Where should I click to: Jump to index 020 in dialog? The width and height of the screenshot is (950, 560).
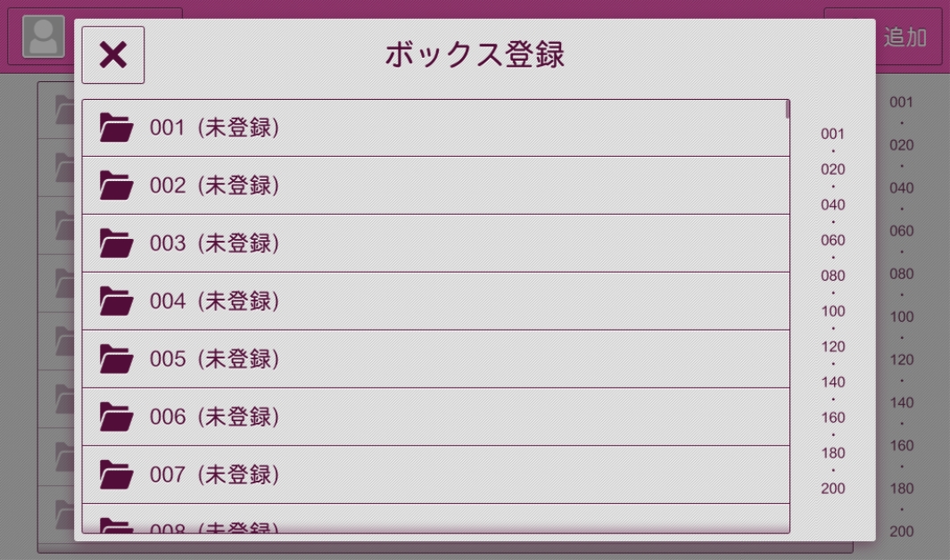(x=832, y=169)
